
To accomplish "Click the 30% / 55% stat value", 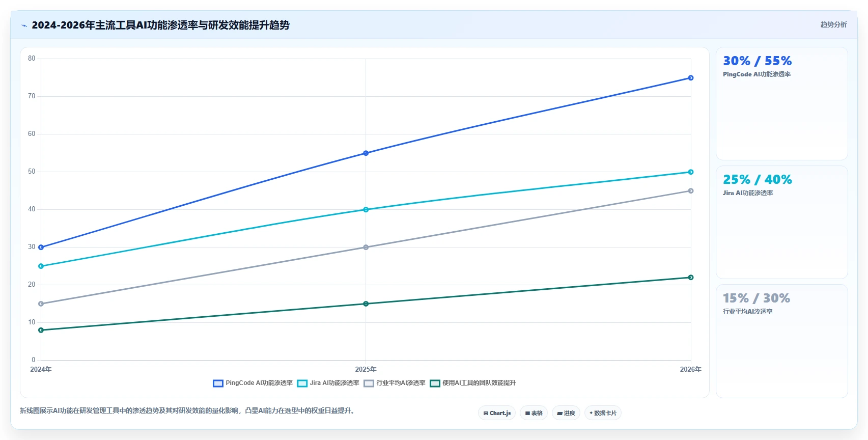I will point(758,61).
